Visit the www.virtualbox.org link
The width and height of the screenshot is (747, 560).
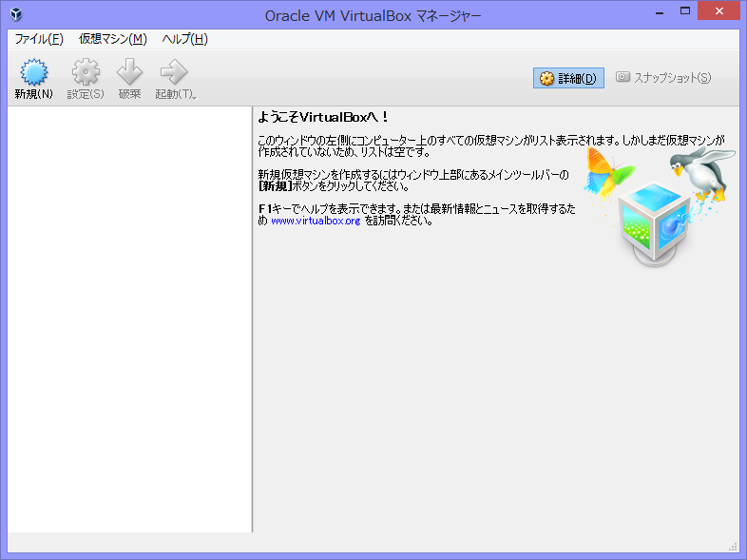(316, 221)
